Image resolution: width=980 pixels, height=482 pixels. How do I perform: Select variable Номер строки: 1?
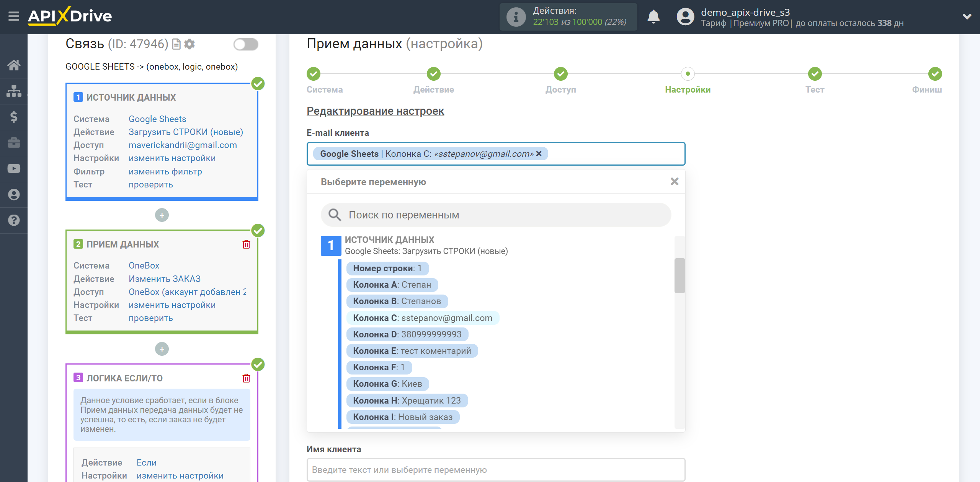click(x=387, y=268)
